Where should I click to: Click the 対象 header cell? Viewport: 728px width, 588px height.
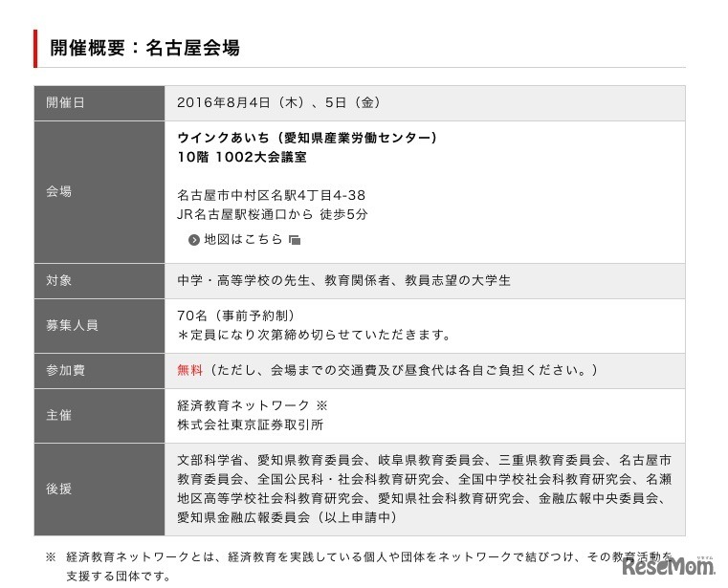pos(99,281)
